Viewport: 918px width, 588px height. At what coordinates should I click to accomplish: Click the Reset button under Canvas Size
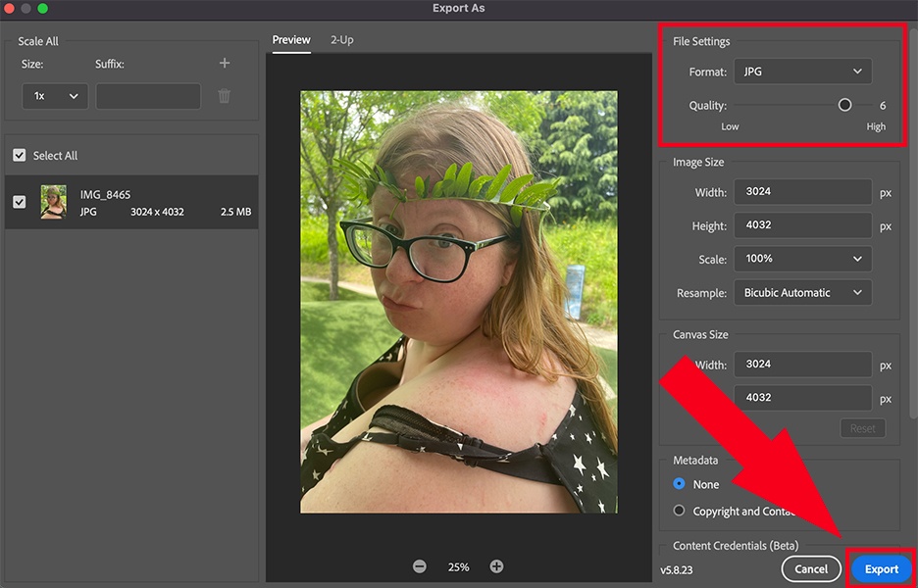(862, 427)
